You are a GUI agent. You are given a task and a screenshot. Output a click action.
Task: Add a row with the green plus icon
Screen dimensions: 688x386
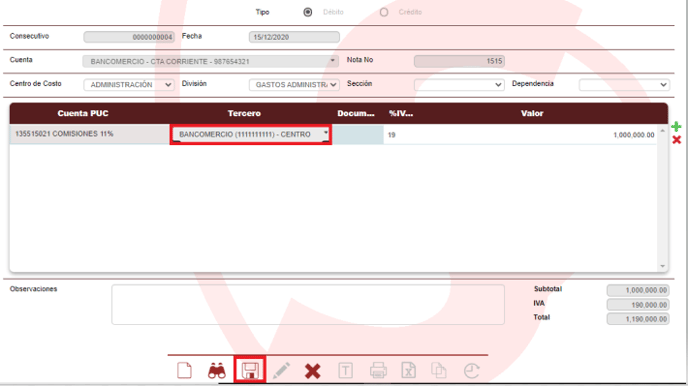pos(676,127)
